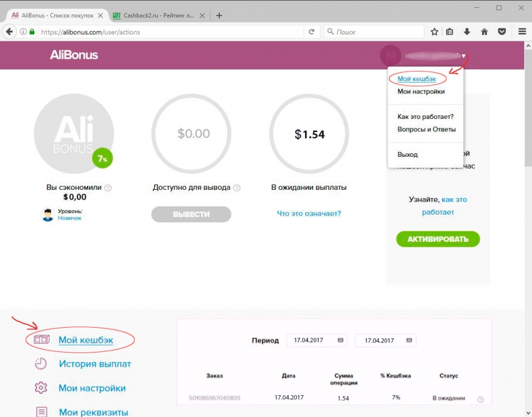Screen dimensions: 532x417
Task: Click the green secure padlock icon
Action: point(32,32)
